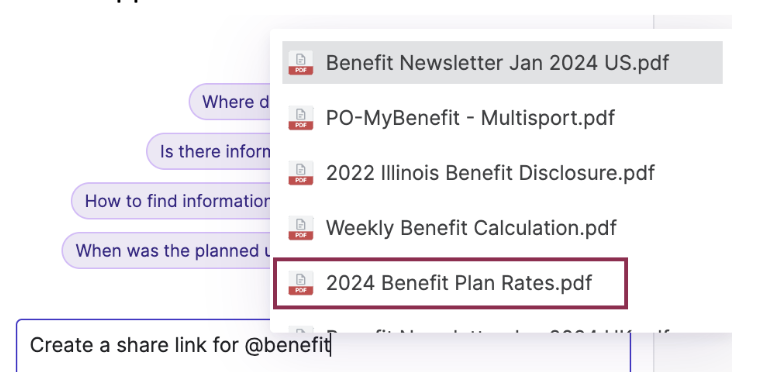Pick 2022 Illinois Benefit Disclosure.pdf

tap(502, 172)
